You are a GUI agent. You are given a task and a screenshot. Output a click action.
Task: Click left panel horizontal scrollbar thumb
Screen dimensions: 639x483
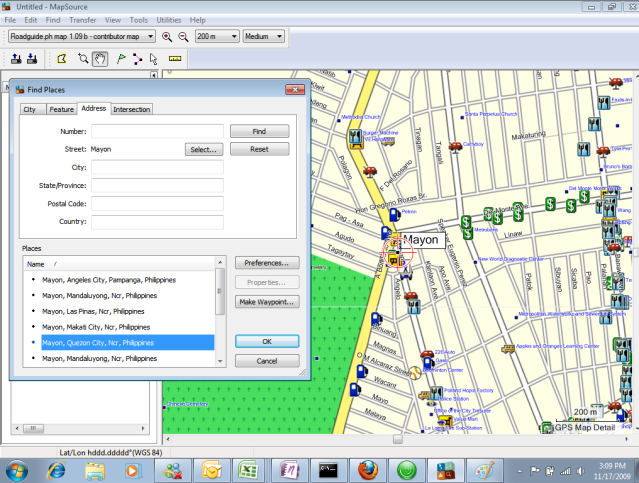pos(33,428)
